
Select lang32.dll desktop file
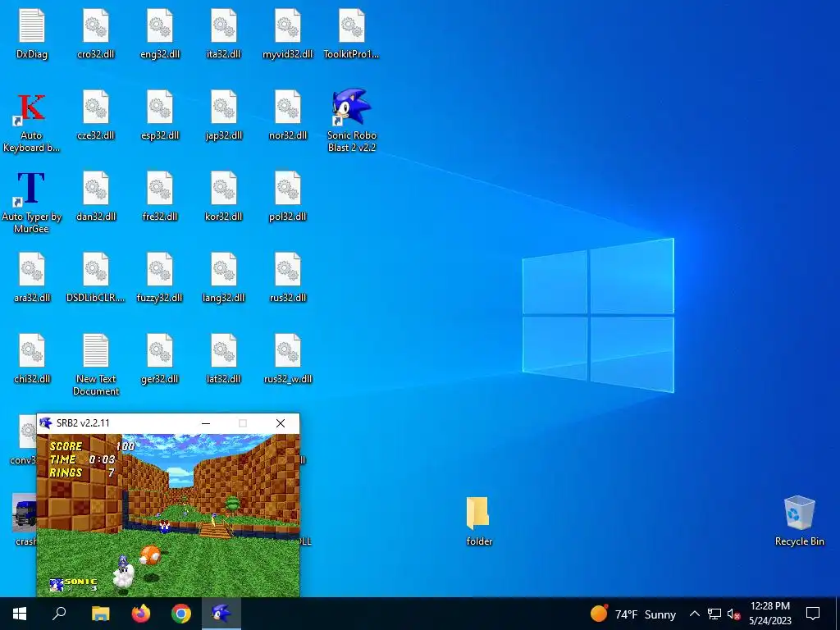tap(223, 277)
